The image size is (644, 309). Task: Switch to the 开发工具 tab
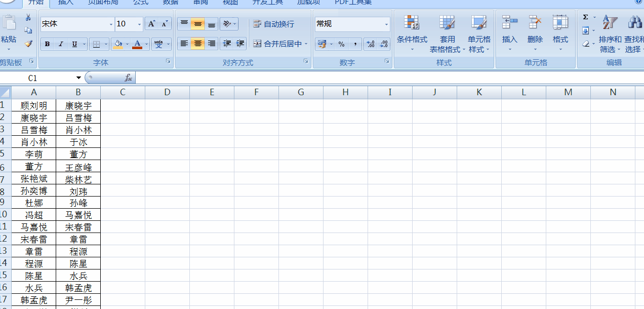(268, 2)
